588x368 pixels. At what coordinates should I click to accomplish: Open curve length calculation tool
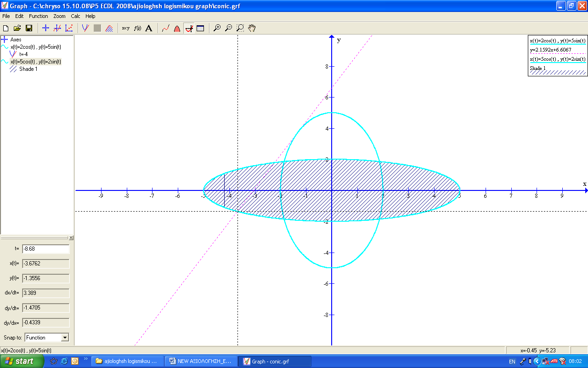coord(165,28)
